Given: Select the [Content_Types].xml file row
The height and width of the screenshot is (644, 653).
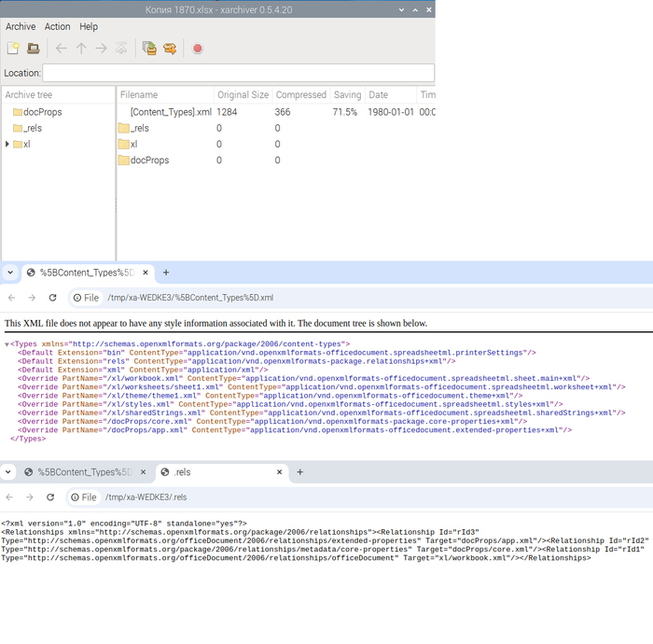Looking at the screenshot, I should click(170, 112).
